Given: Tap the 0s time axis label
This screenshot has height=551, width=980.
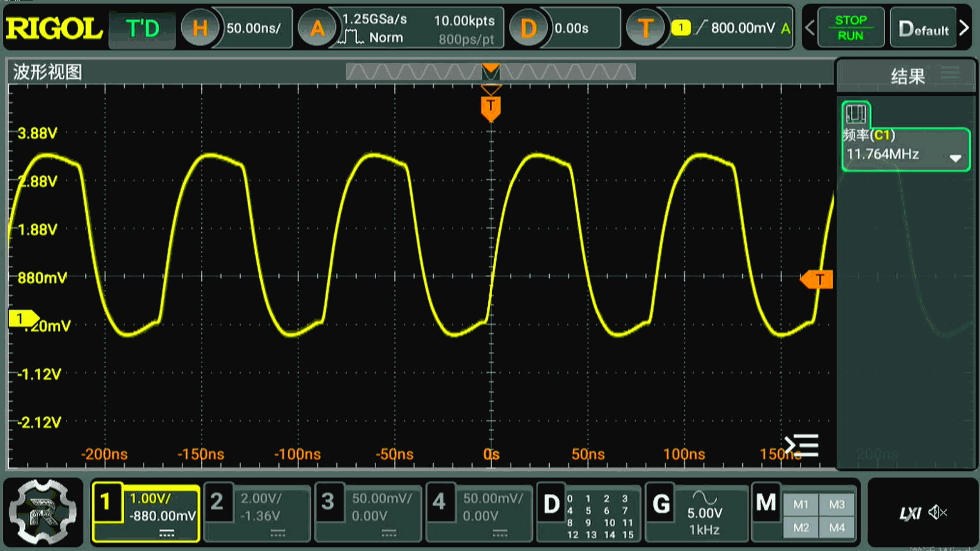Looking at the screenshot, I should click(x=491, y=454).
